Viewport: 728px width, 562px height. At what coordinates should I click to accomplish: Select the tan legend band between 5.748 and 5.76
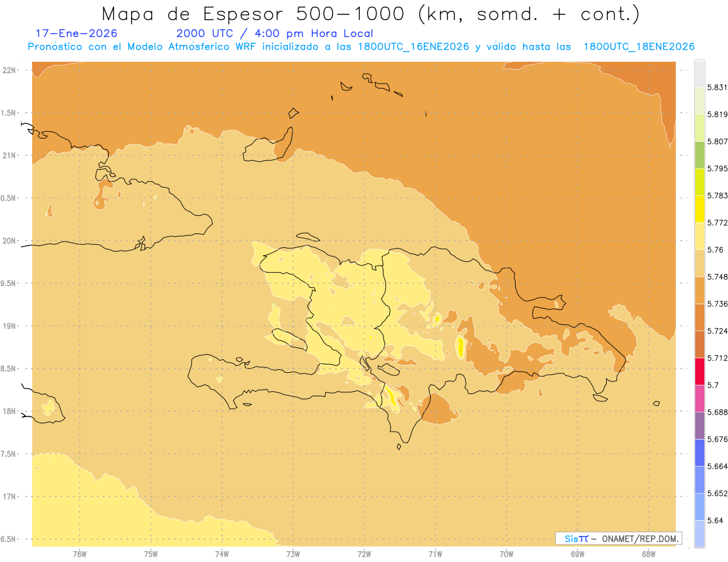click(699, 263)
